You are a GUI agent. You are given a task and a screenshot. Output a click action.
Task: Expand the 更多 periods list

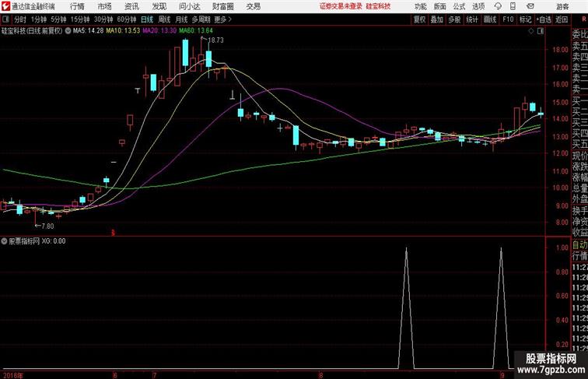pyautogui.click(x=222, y=19)
